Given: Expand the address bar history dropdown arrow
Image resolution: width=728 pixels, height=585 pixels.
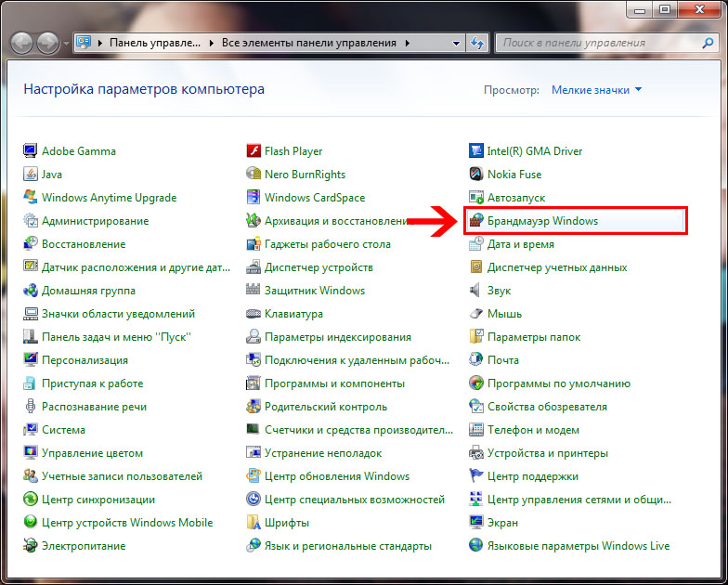Looking at the screenshot, I should (457, 43).
